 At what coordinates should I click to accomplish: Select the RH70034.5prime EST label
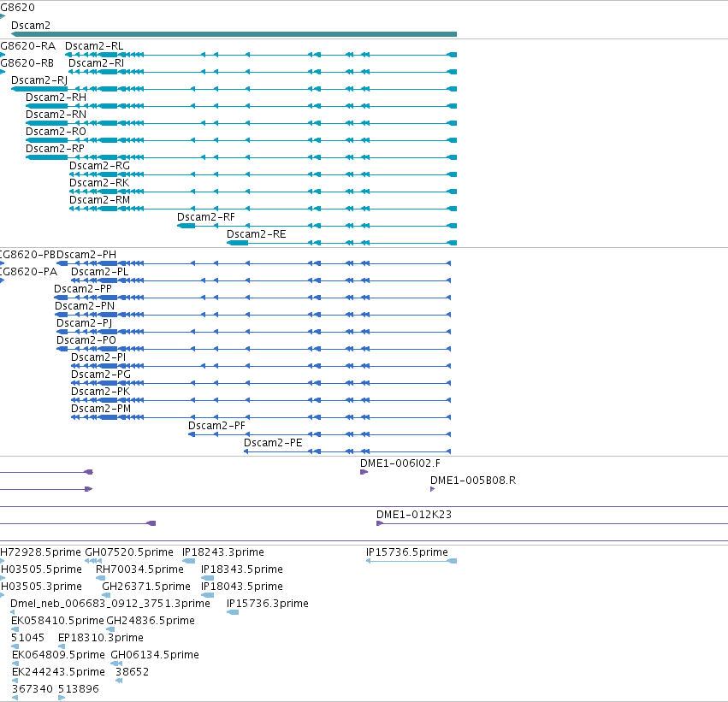(x=139, y=570)
